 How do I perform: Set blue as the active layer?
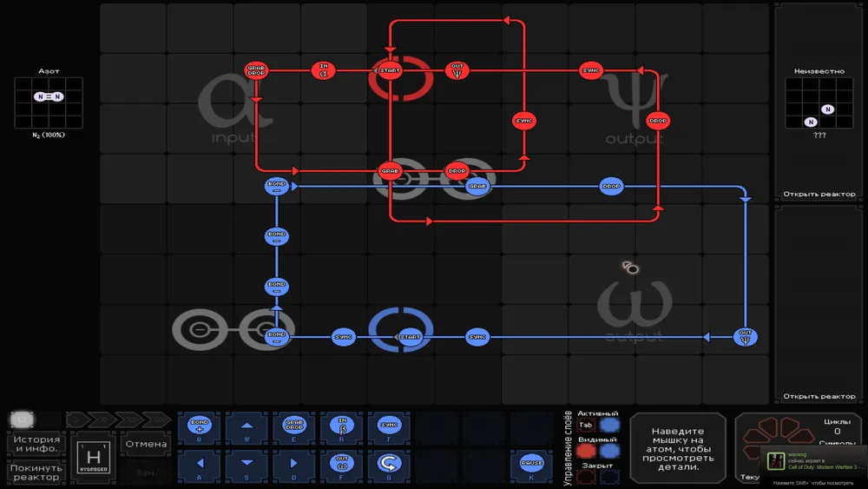[609, 426]
